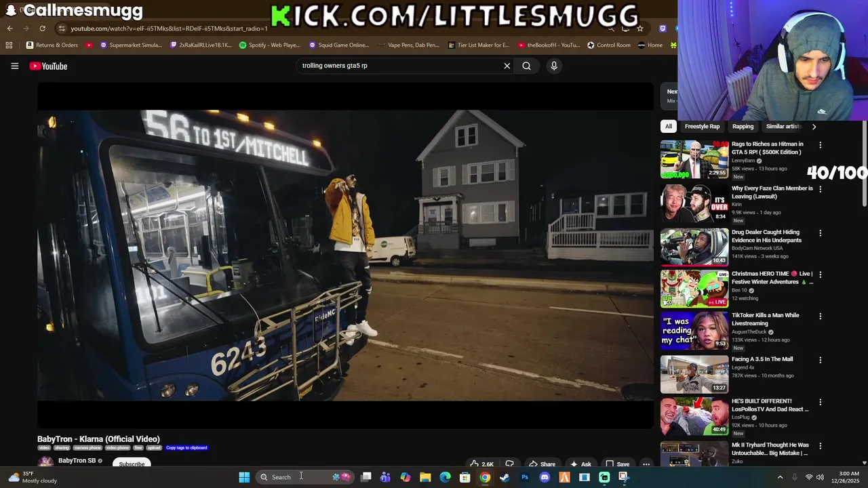Screen dimensions: 868x488
Task: Open more actions for TikToker video
Action: (820, 316)
